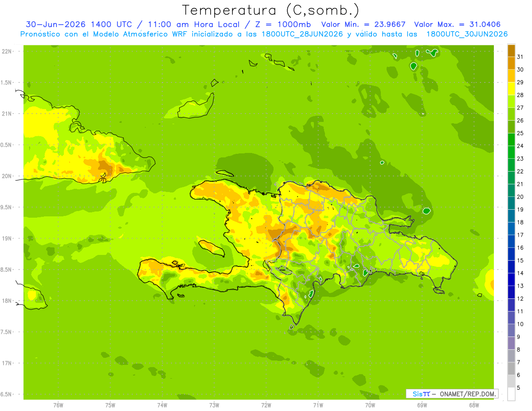Click the 69W longitude axis label

point(422,405)
